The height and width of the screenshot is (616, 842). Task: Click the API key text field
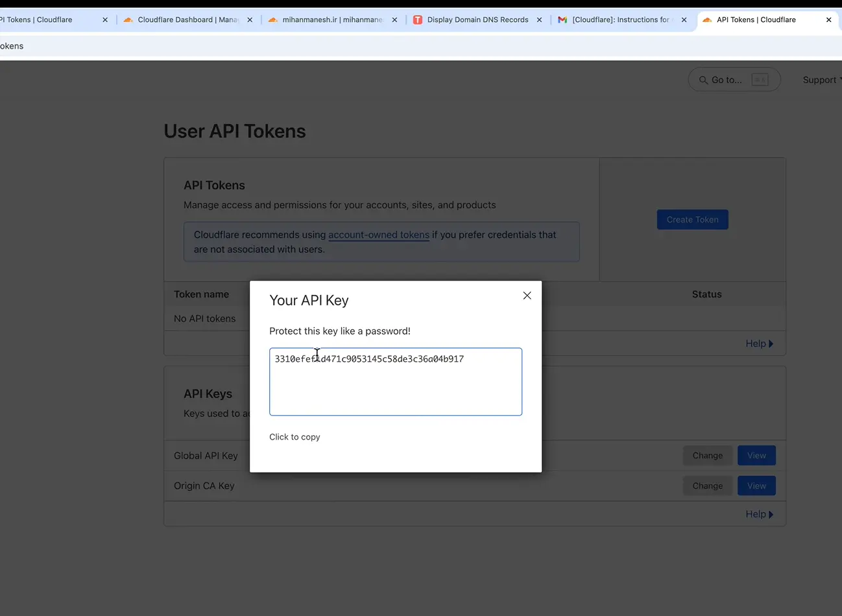click(x=396, y=382)
